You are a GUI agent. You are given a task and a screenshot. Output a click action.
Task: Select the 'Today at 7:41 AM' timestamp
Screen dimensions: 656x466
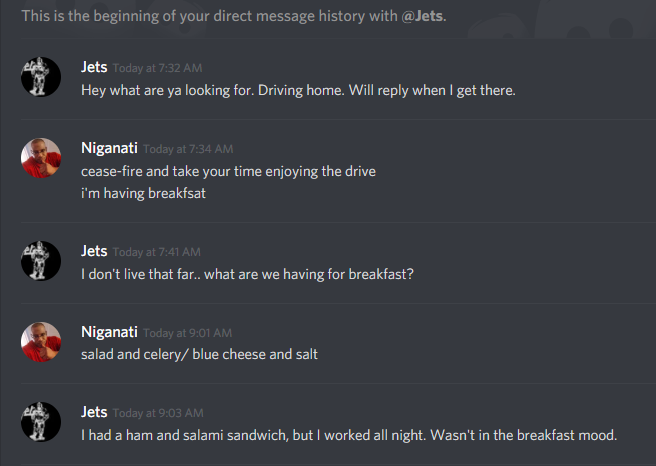click(x=157, y=252)
